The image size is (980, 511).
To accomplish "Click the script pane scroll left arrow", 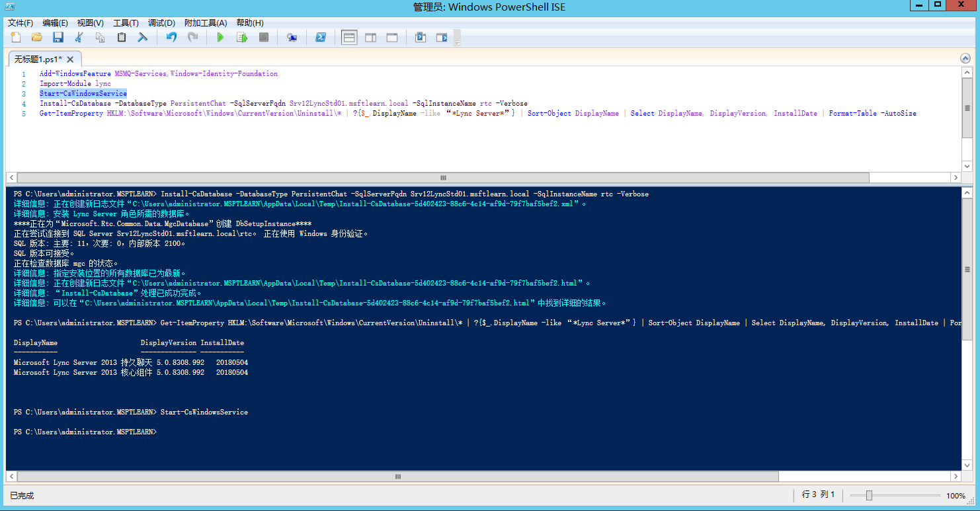I will [x=11, y=178].
